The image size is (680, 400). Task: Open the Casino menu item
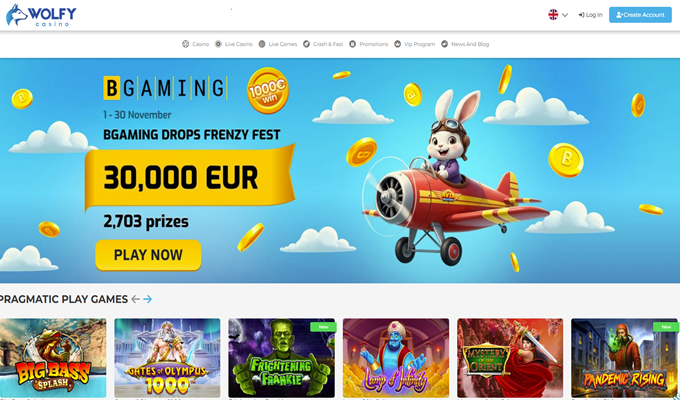click(x=196, y=44)
